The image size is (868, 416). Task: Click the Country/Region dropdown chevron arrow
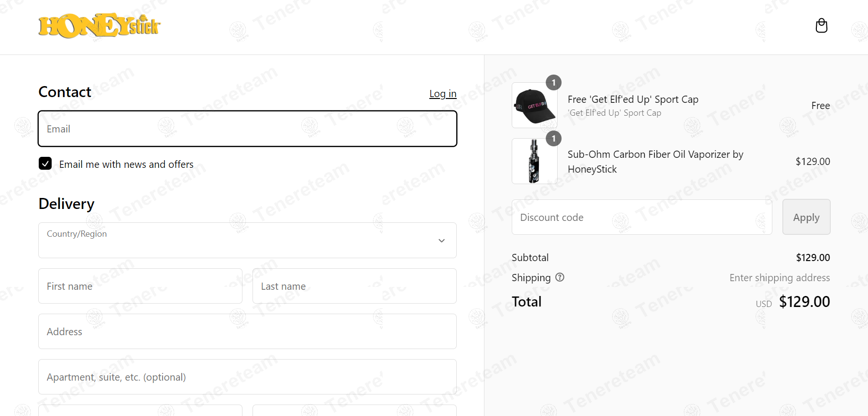click(441, 241)
